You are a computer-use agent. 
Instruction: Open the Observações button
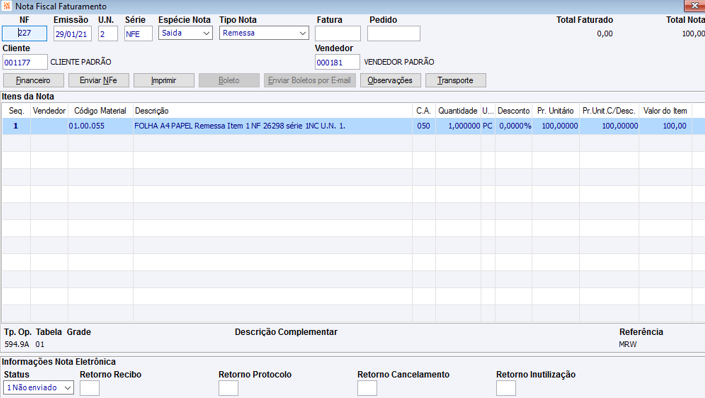390,80
